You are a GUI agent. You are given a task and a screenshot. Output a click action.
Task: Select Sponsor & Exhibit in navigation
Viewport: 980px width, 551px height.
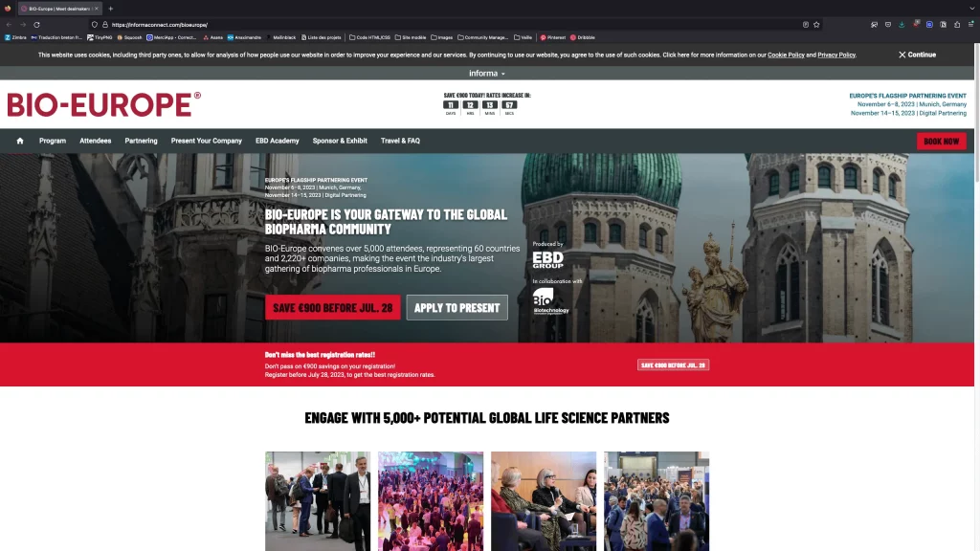340,141
